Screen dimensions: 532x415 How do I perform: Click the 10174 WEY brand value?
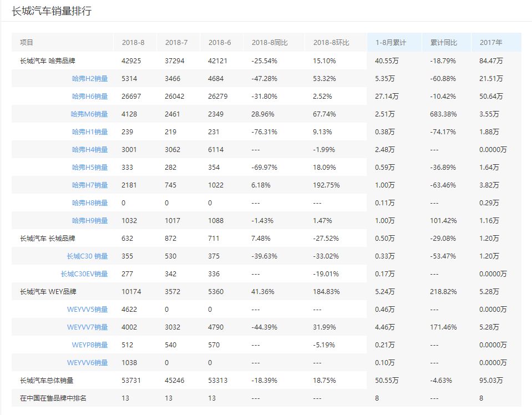coord(131,292)
